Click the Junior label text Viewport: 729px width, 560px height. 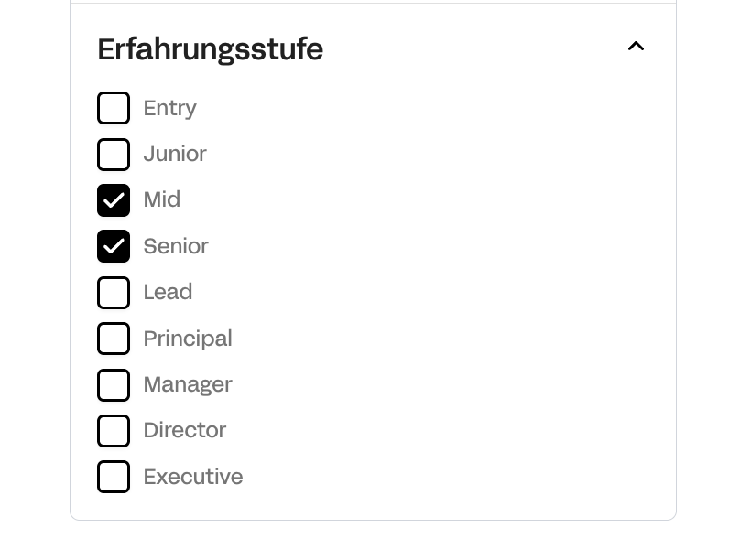(x=175, y=154)
